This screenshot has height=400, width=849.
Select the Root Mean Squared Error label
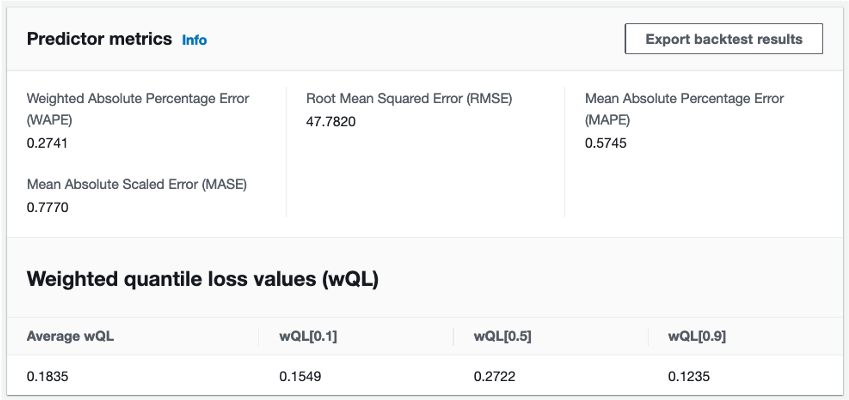coord(409,99)
